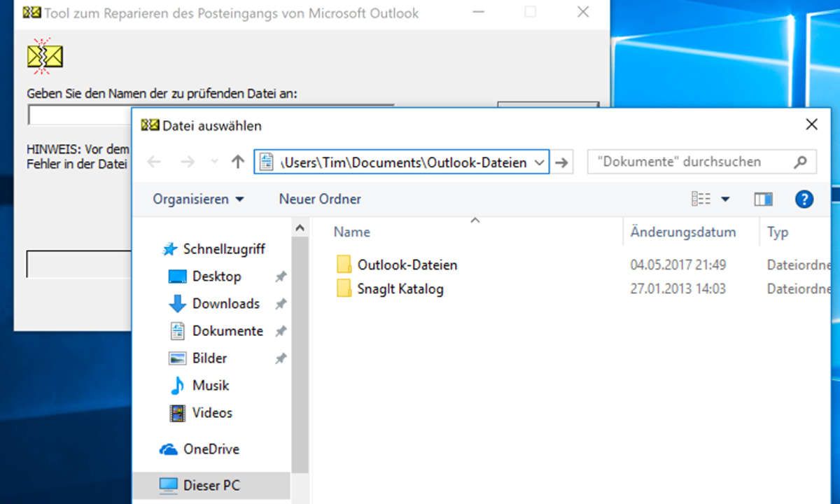Open the view options dropdown arrow
This screenshot has width=840, height=504.
725,199
